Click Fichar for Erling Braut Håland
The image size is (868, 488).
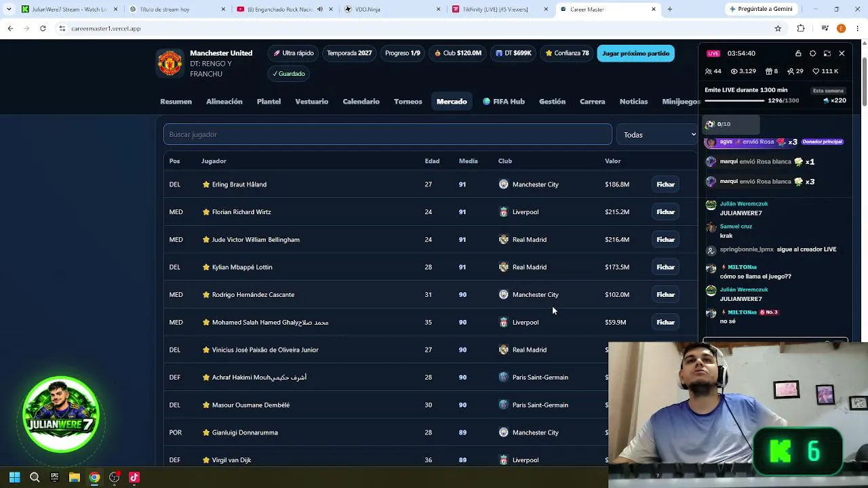tap(665, 184)
